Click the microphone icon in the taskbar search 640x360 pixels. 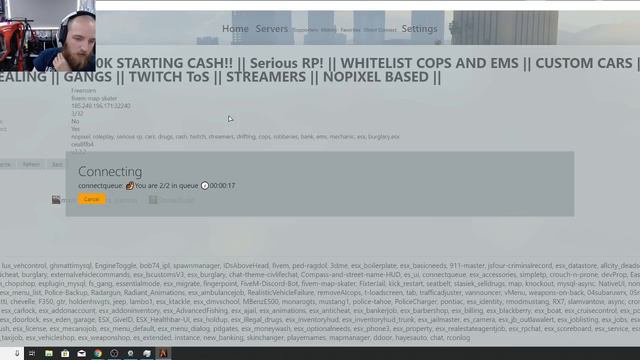17,353
